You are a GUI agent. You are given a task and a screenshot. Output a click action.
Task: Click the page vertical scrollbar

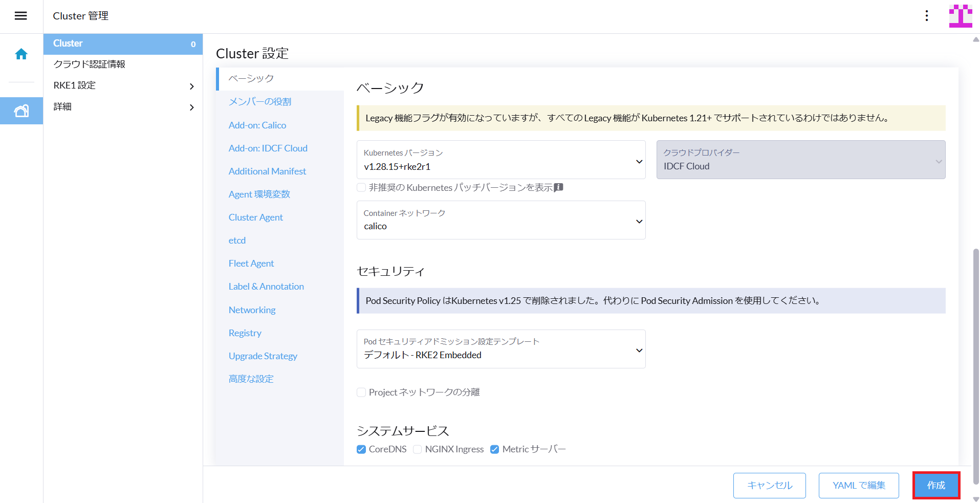pyautogui.click(x=975, y=366)
